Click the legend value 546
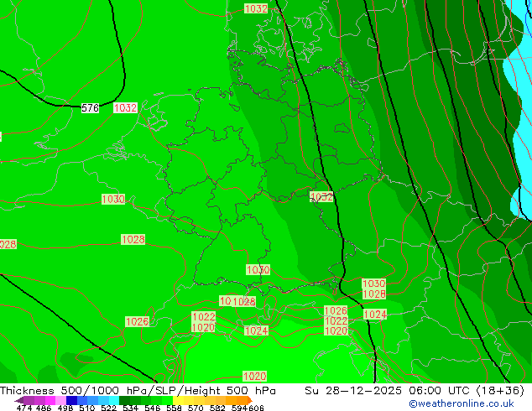Image resolution: width=532 pixels, height=411 pixels. [153, 408]
